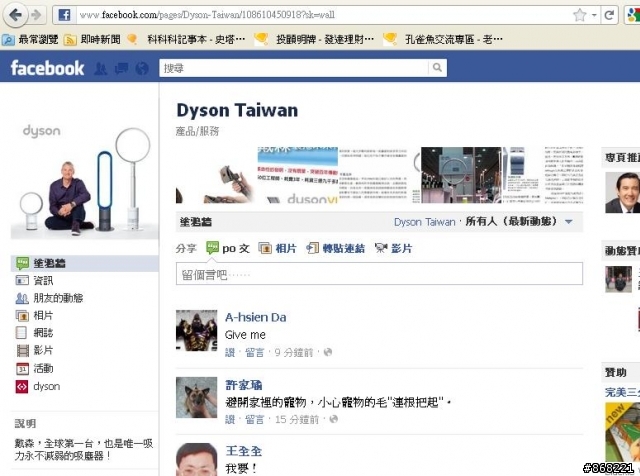This screenshot has height=476, width=640.
Task: Open the 孔雀魚交流專區 bookmark
Action: [442, 39]
